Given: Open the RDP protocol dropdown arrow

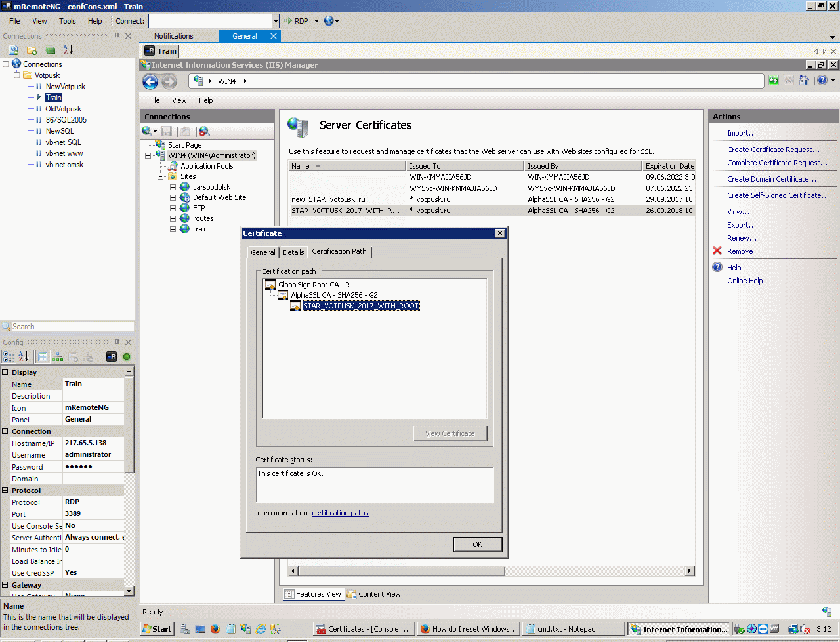Looking at the screenshot, I should [x=316, y=21].
